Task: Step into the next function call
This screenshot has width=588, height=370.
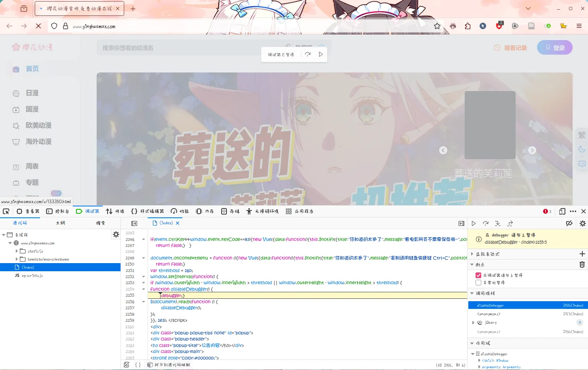Action: tap(498, 223)
